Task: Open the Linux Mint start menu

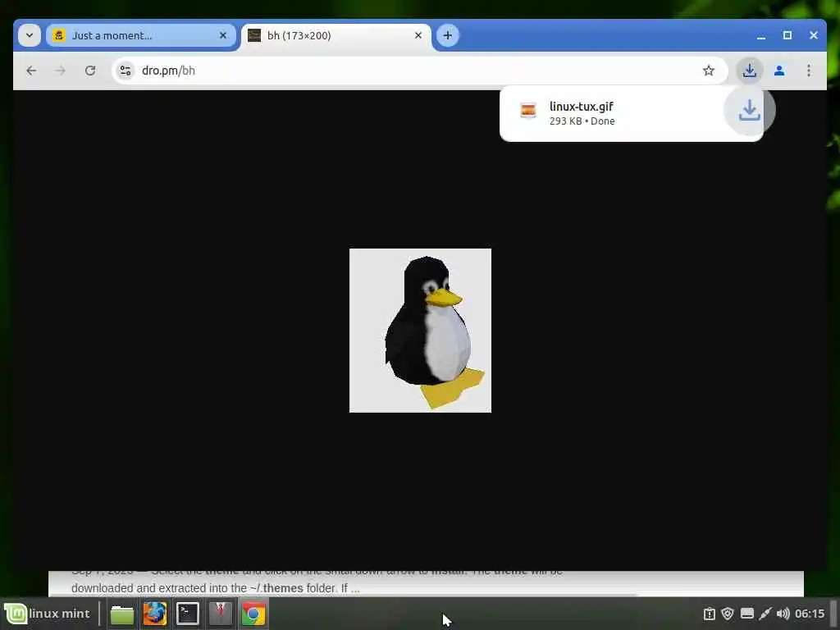Action: (x=47, y=614)
